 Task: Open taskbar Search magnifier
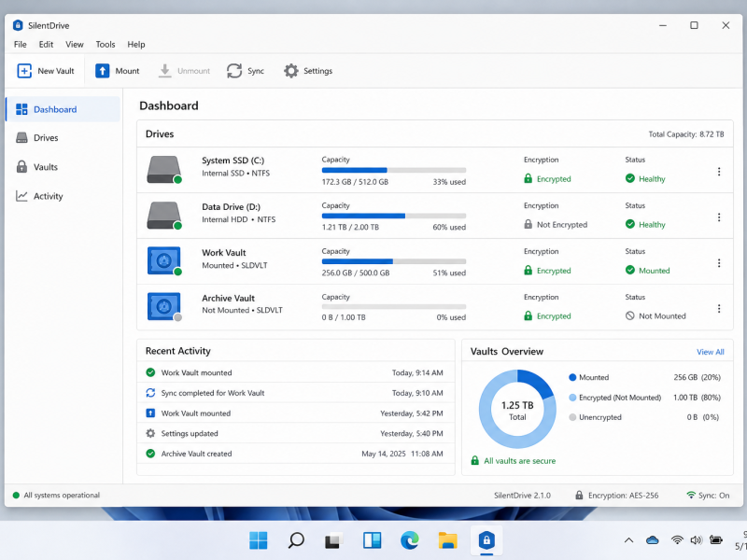[x=296, y=540]
